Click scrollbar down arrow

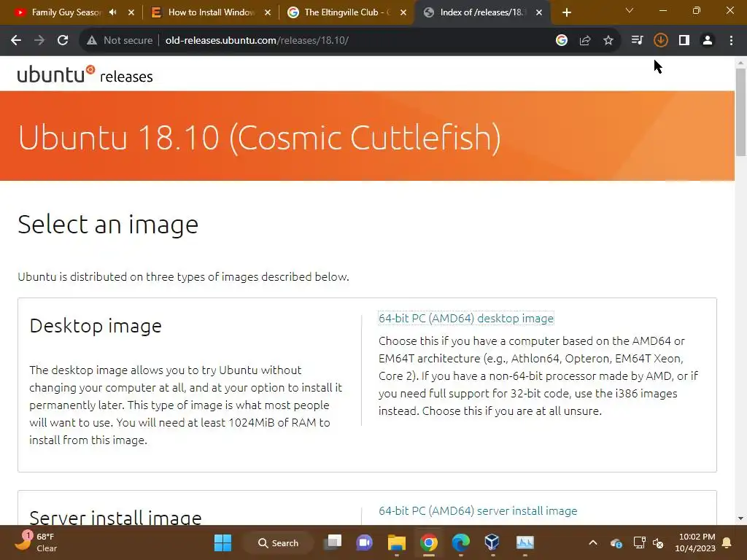point(740,518)
